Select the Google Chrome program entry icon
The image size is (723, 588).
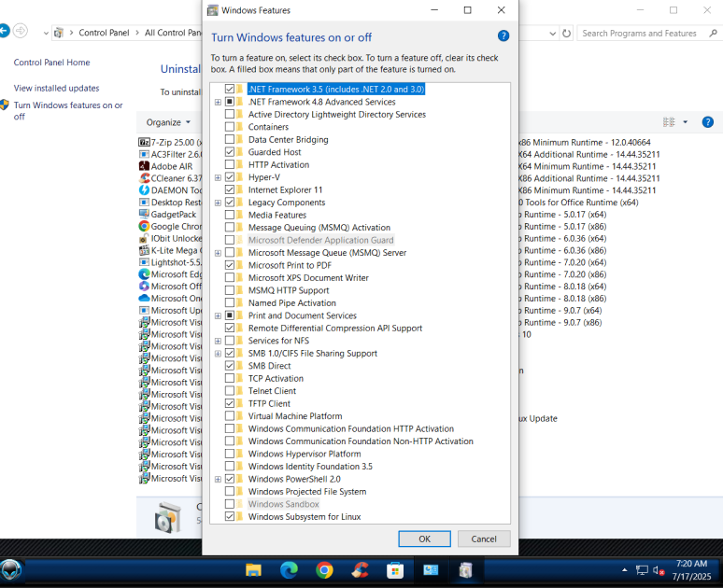tap(145, 226)
